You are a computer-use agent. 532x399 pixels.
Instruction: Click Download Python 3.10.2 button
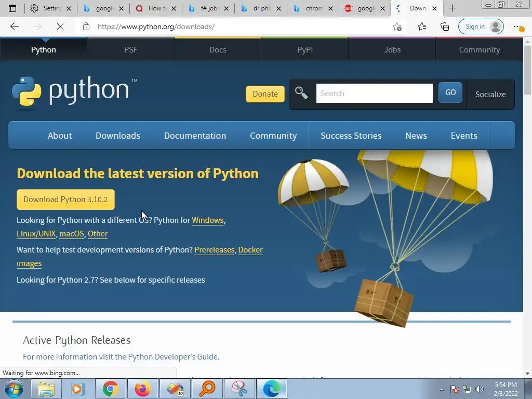pyautogui.click(x=65, y=199)
